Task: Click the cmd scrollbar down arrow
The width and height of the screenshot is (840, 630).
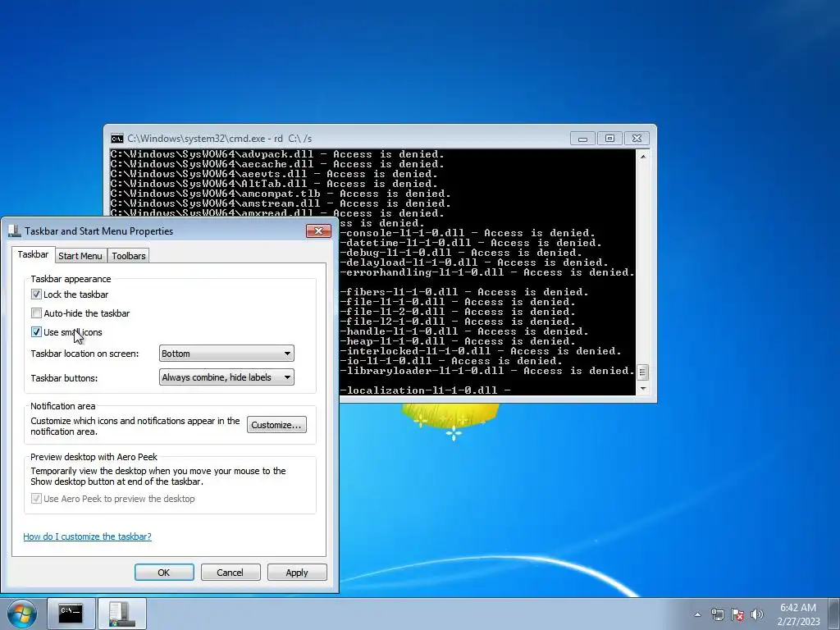Action: tap(643, 388)
